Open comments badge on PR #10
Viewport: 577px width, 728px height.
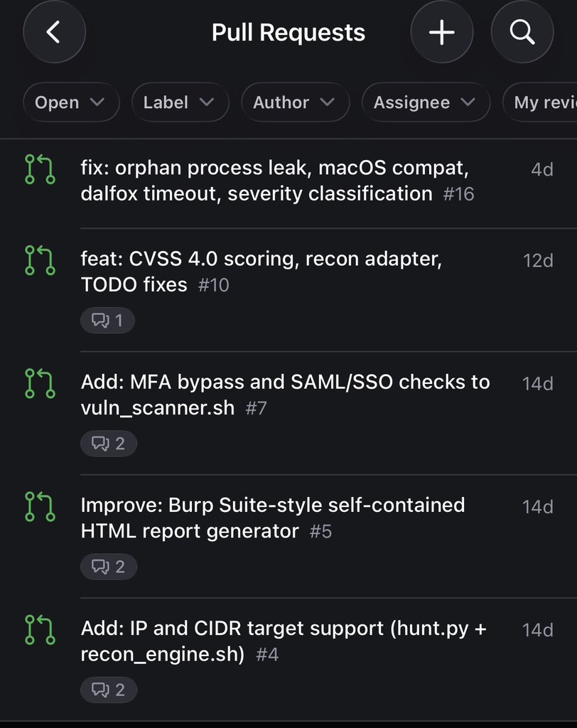point(108,321)
